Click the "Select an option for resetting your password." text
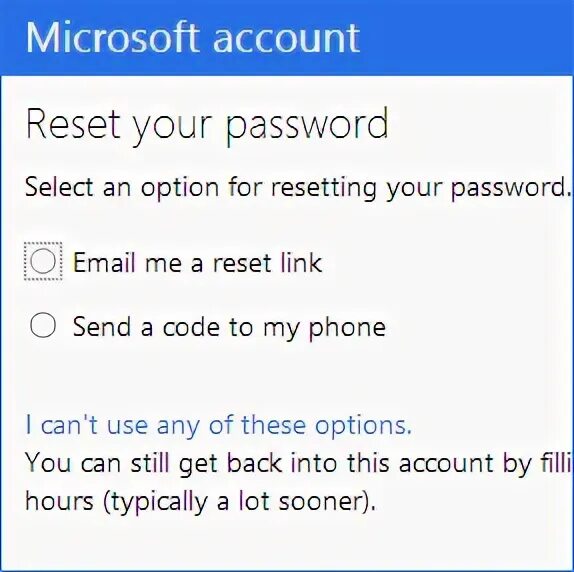This screenshot has height=572, width=574. click(298, 188)
